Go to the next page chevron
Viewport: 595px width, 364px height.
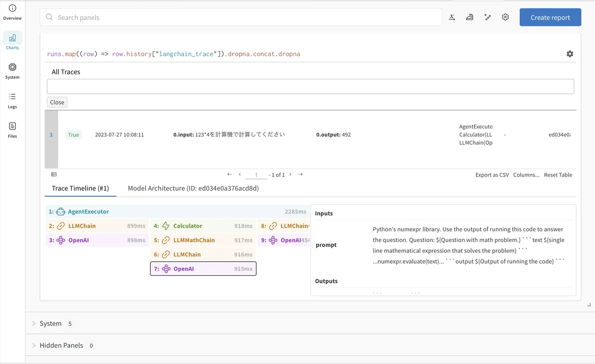coord(290,175)
